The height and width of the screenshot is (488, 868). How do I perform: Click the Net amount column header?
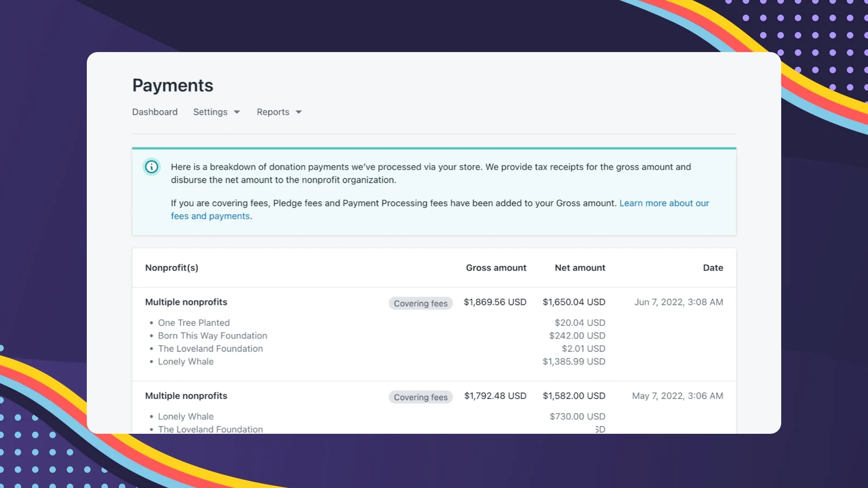(x=580, y=268)
